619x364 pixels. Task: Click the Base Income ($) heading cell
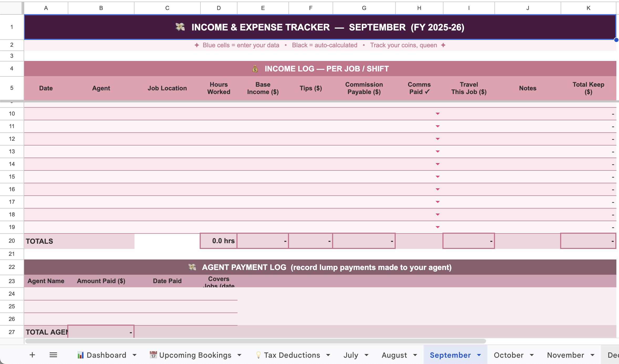263,88
